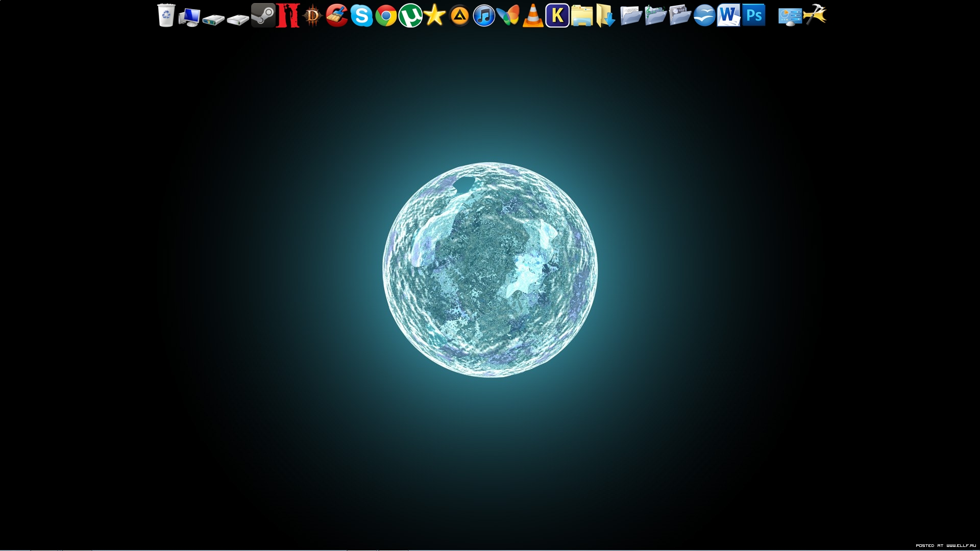Launch Skype from the dock
This screenshot has width=980, height=551.
361,16
